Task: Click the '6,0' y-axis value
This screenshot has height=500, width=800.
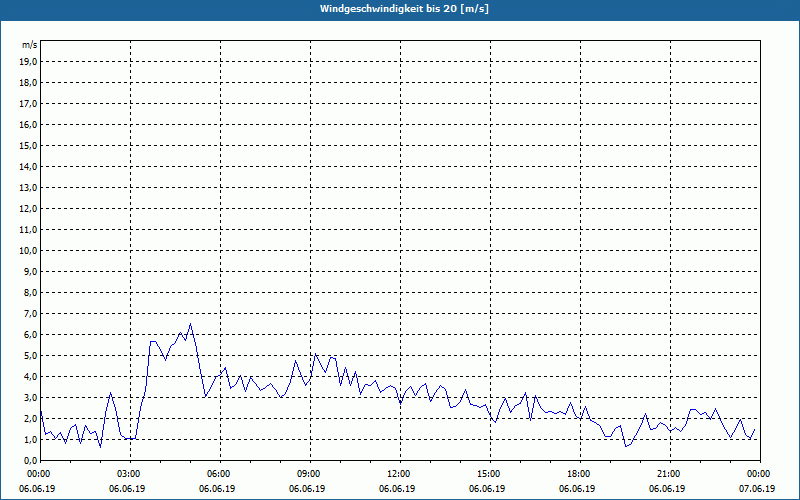Action: (30, 335)
